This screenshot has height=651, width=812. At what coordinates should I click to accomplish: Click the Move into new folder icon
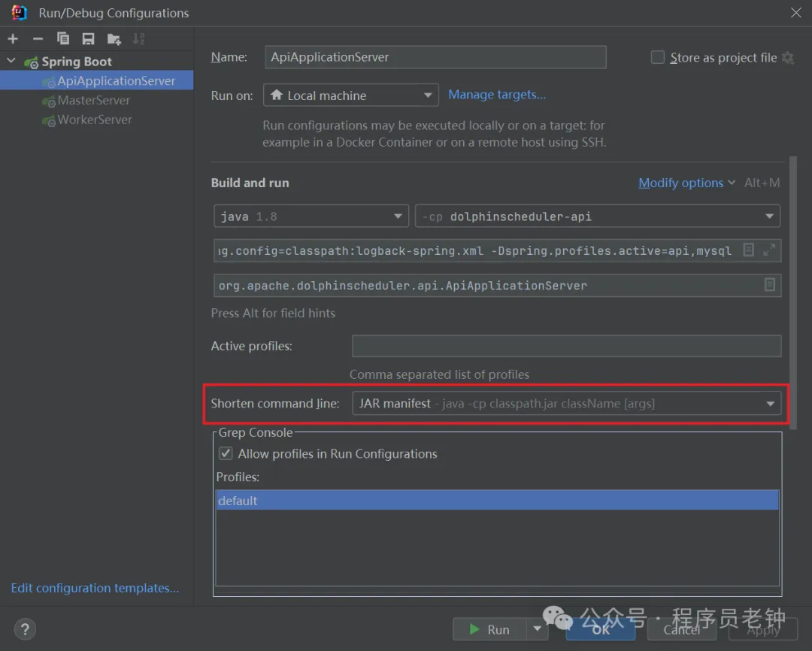114,39
